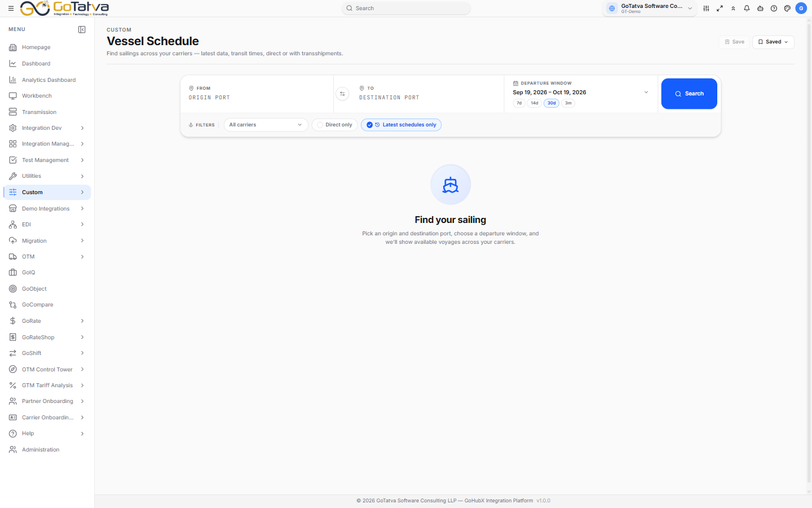
Task: Enable the Direct only filter
Action: [335, 125]
